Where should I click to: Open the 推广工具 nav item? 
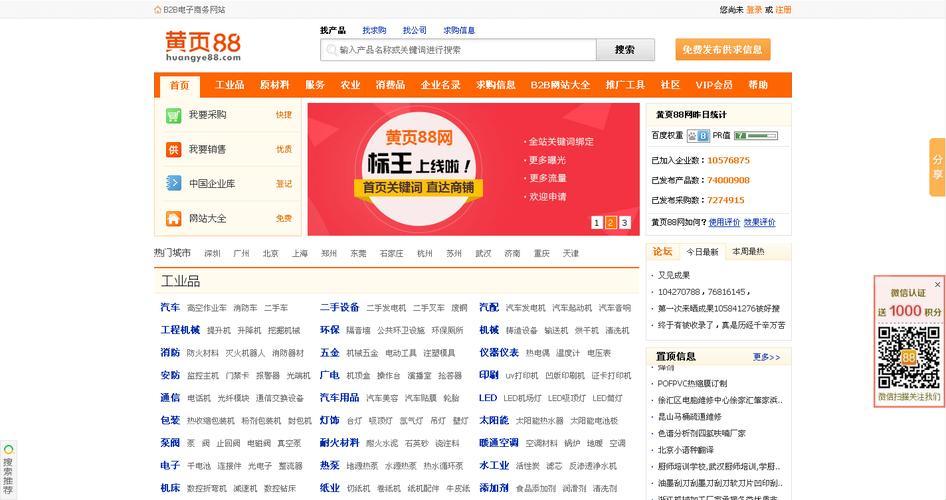(x=626, y=85)
